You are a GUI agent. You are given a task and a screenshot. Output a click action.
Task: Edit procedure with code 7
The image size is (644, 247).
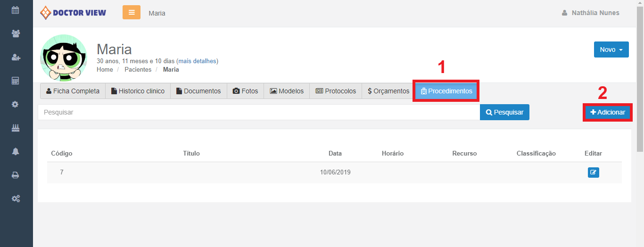[x=593, y=173]
